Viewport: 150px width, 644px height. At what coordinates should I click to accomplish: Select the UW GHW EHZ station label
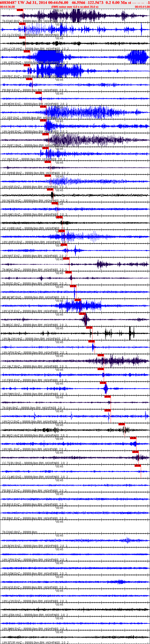(35, 131)
